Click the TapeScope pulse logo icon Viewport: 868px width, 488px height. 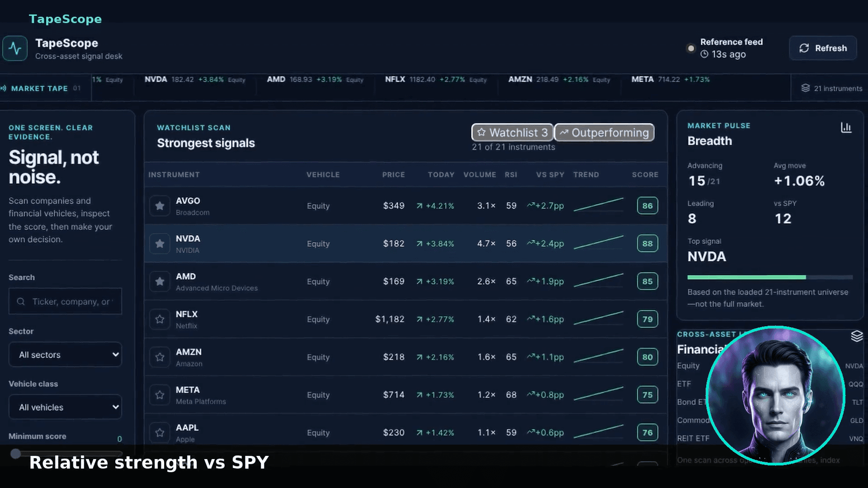tap(15, 48)
